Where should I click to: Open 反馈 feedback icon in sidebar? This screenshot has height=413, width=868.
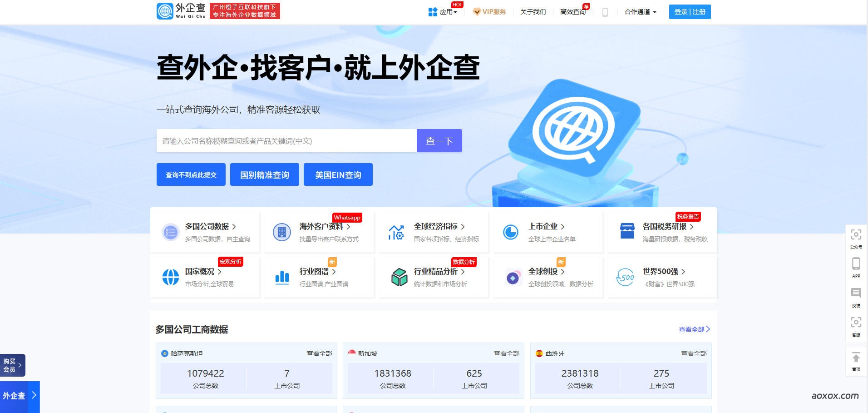[856, 293]
